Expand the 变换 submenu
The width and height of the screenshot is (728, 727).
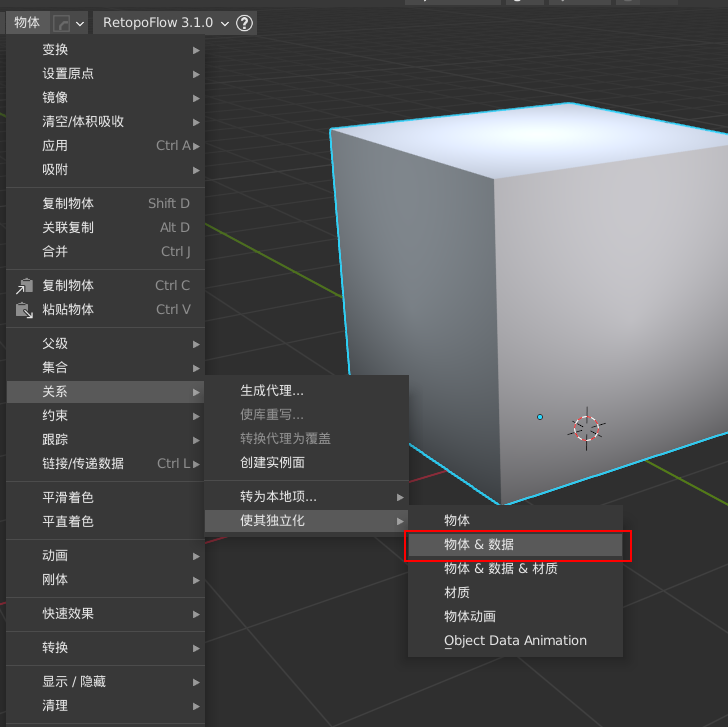pyautogui.click(x=106, y=50)
